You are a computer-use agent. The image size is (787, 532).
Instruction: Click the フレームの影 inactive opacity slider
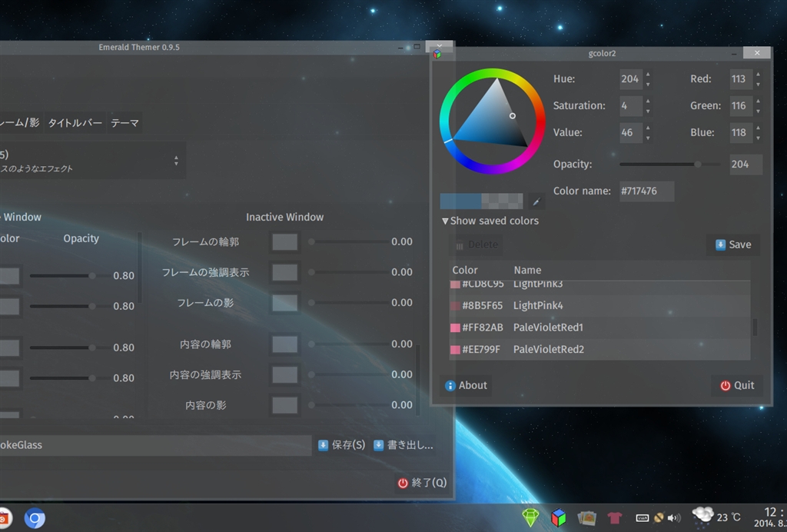click(348, 303)
